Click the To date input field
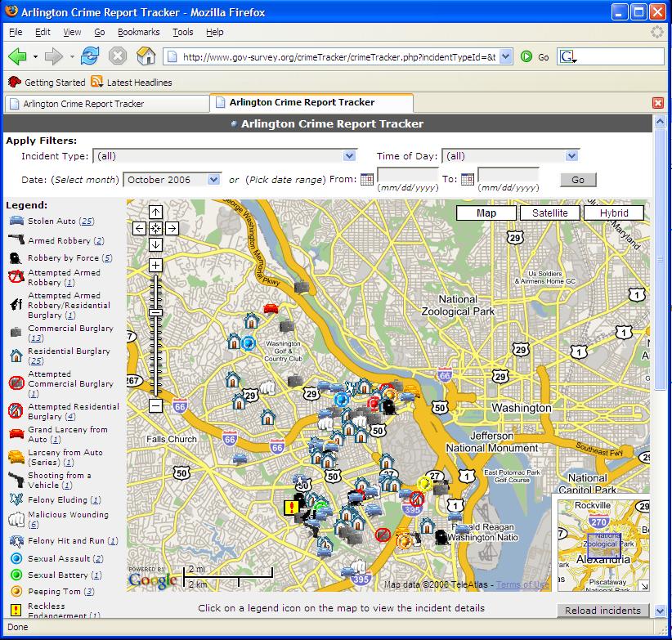Screen dimensions: 672x640 [508, 175]
